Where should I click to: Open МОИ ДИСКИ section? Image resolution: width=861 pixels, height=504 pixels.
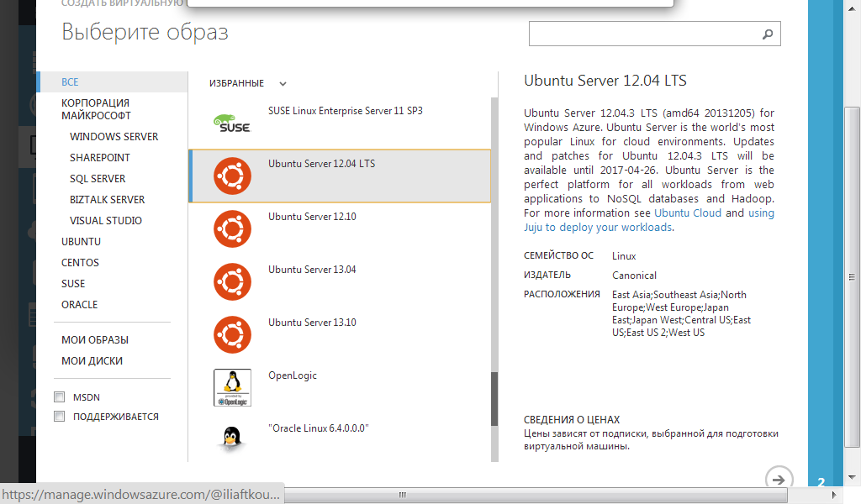(x=92, y=361)
